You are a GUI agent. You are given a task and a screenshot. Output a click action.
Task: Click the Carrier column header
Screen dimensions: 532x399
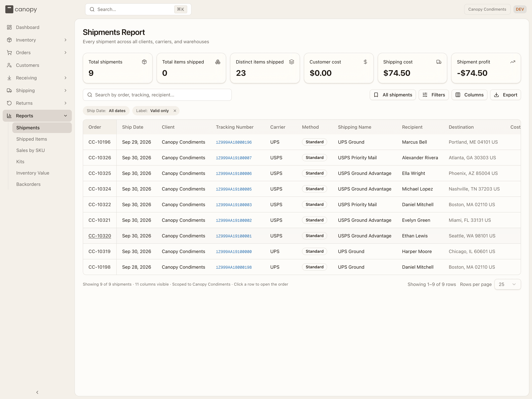(277, 127)
